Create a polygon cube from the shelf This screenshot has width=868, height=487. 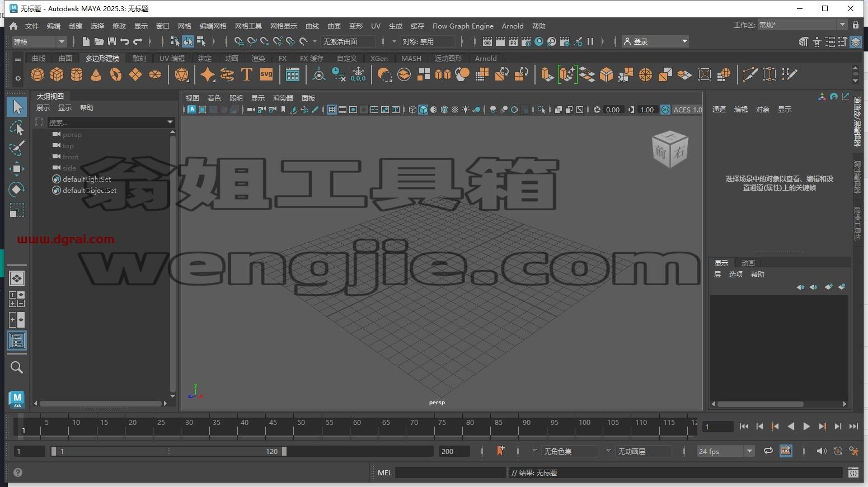[x=57, y=74]
